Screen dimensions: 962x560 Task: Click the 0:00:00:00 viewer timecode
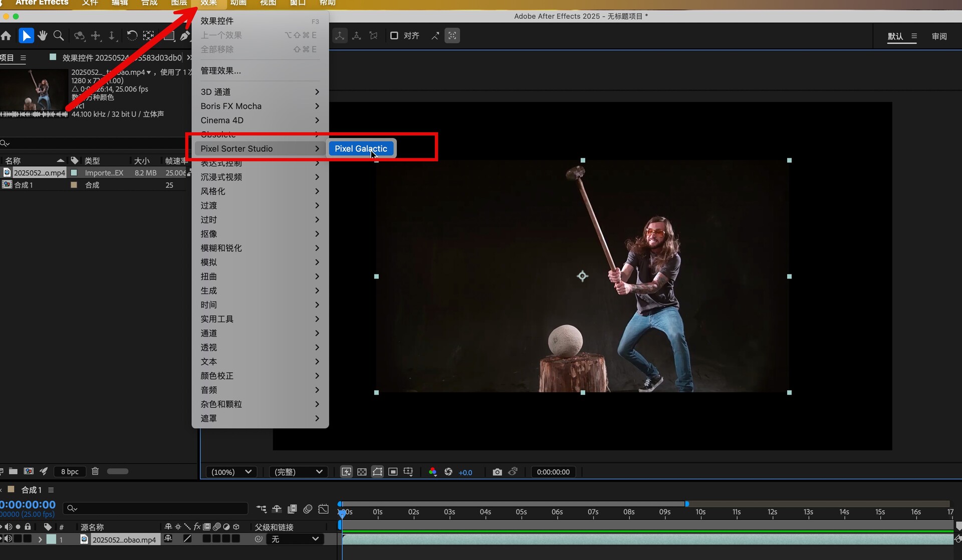pyautogui.click(x=553, y=472)
